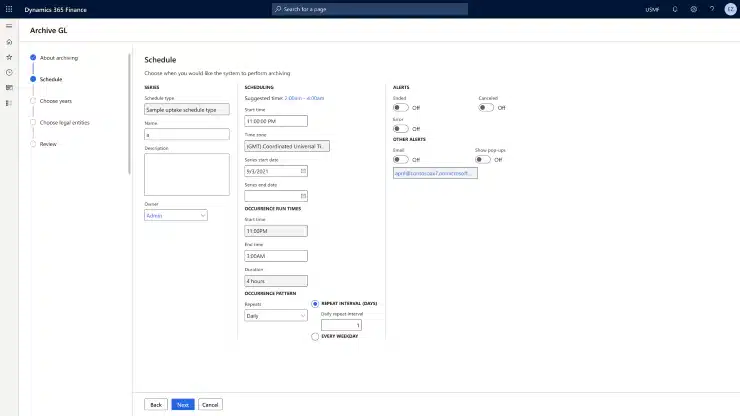Toggle Show pop-ups on
The image size is (740, 416).
coord(483,159)
